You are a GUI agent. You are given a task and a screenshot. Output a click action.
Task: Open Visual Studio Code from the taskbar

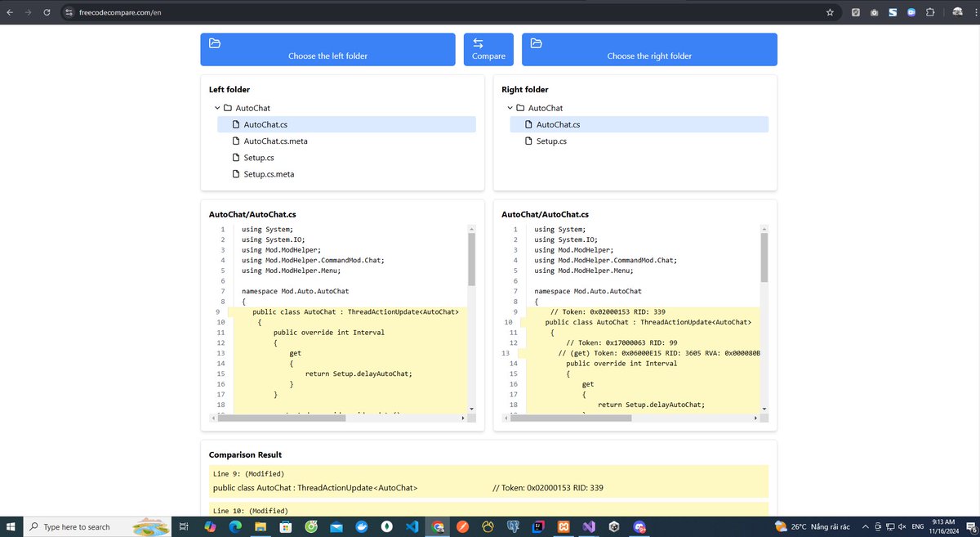pyautogui.click(x=412, y=526)
